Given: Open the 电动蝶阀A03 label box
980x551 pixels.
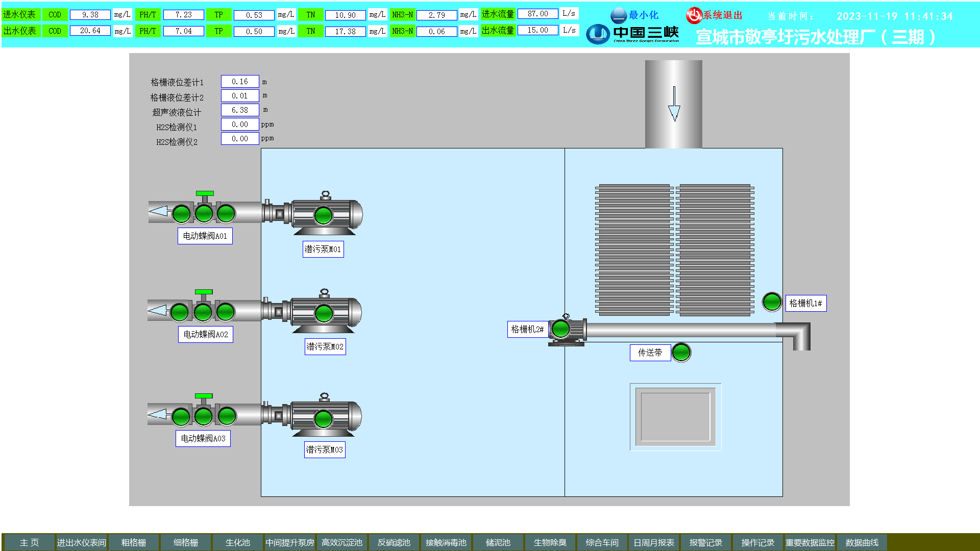Looking at the screenshot, I should pos(203,438).
